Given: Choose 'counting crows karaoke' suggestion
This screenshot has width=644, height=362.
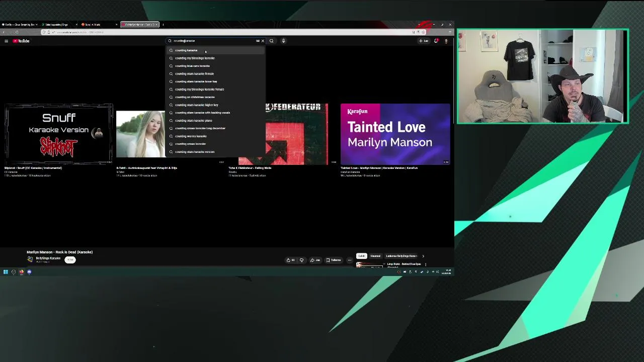Looking at the screenshot, I should pyautogui.click(x=215, y=144).
